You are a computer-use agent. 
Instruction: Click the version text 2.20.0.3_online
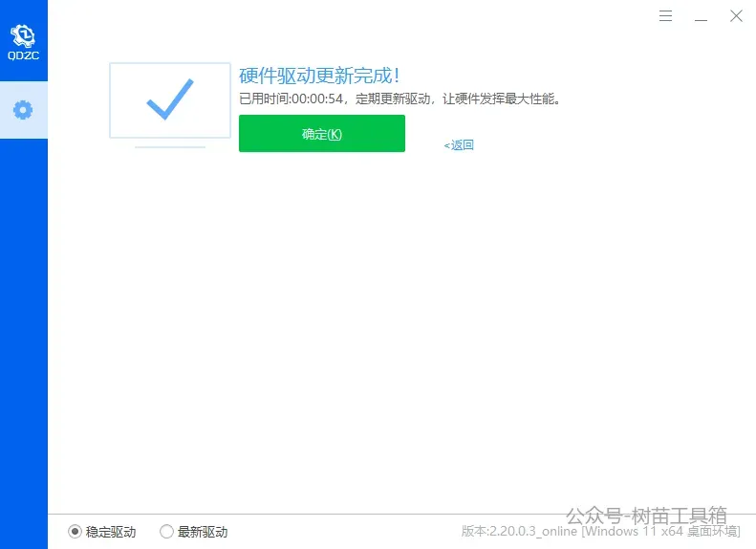tap(533, 531)
